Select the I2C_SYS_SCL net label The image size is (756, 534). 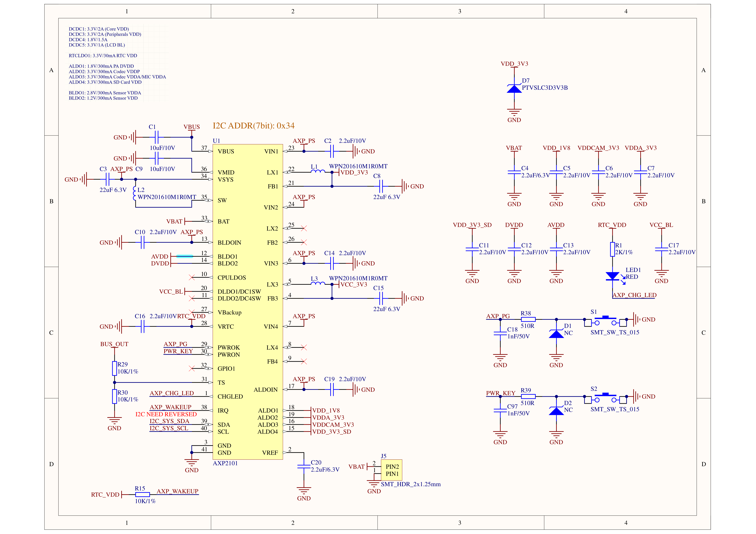tap(169, 428)
